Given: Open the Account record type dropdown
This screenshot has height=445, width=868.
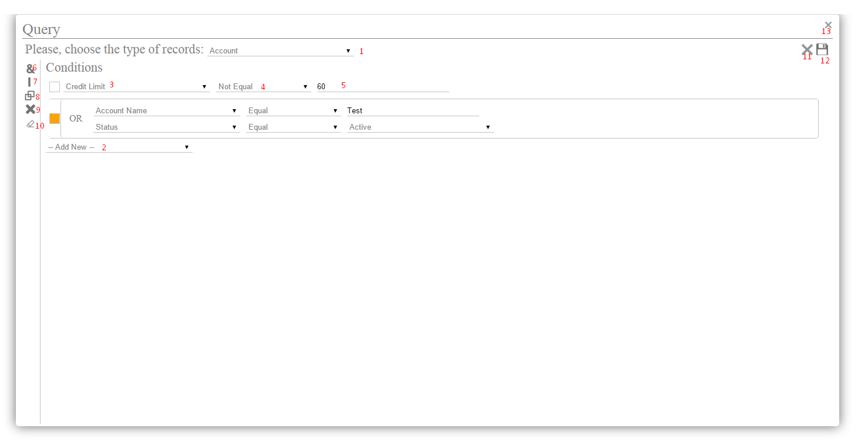Looking at the screenshot, I should [280, 51].
